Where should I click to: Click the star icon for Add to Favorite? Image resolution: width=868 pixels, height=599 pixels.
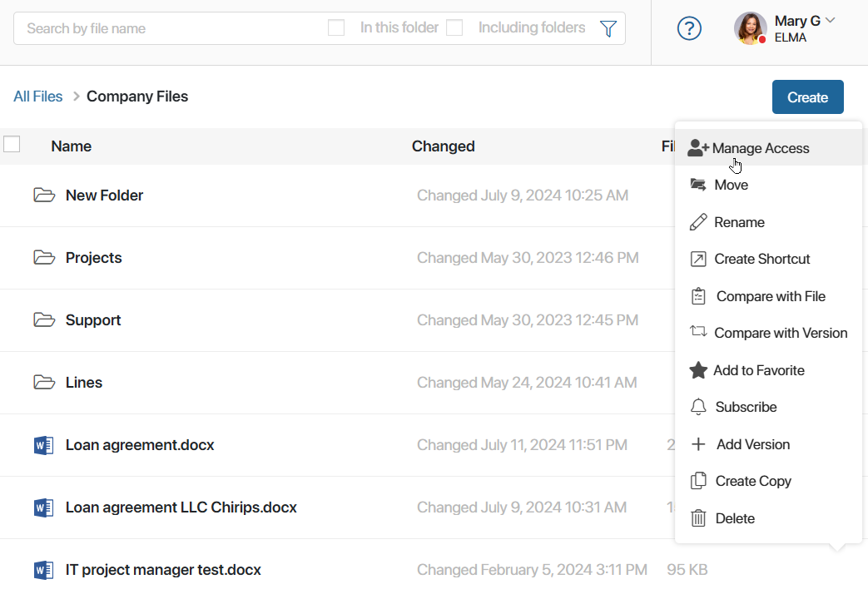tap(698, 370)
